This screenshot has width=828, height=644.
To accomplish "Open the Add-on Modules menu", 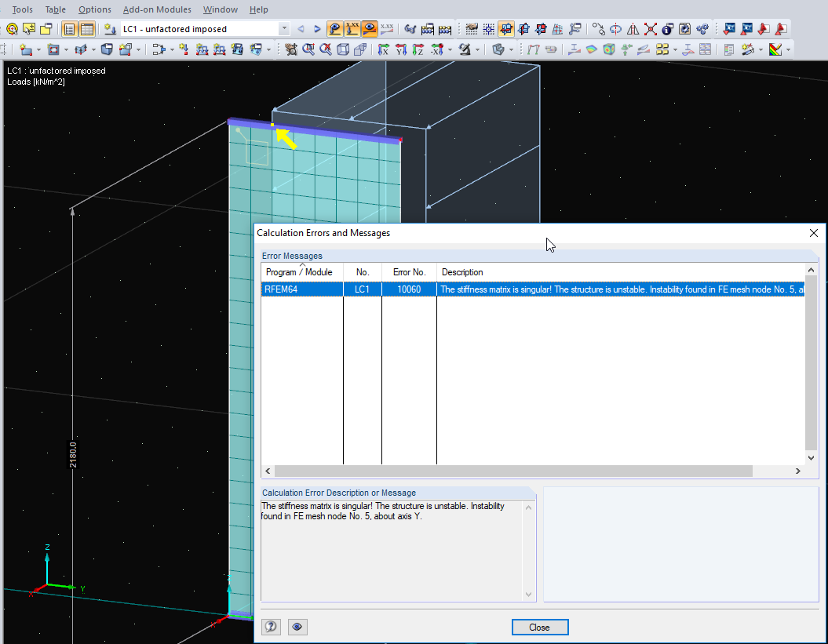I will (x=157, y=9).
